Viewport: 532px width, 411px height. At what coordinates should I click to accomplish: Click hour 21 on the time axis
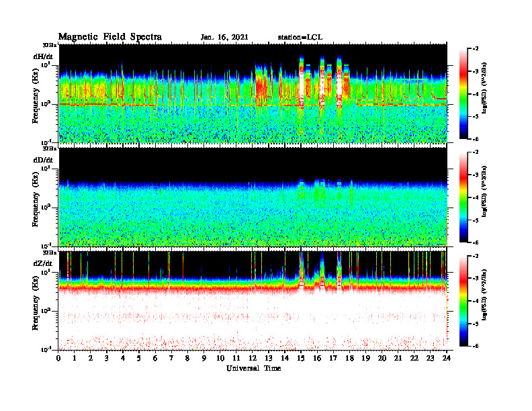[x=398, y=359]
